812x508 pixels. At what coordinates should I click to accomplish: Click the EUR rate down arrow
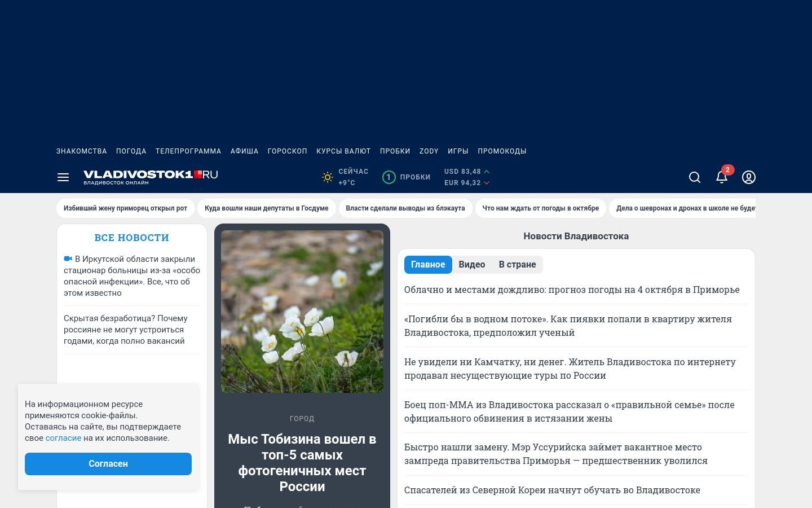(x=487, y=183)
